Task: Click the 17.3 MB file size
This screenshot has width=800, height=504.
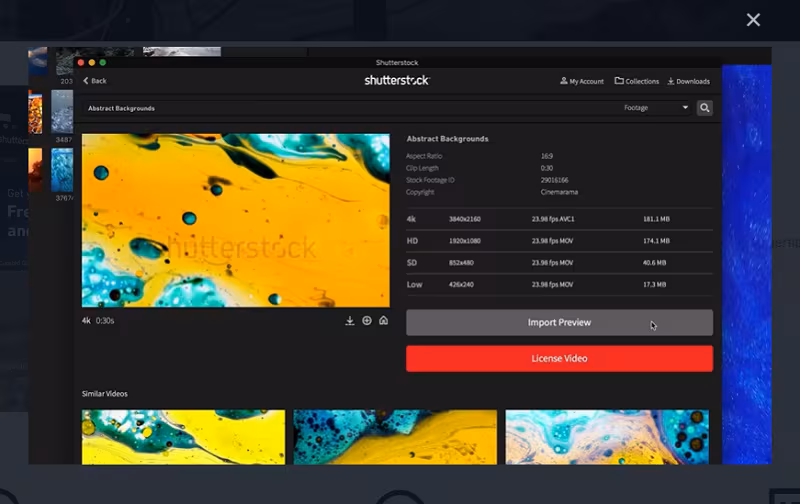Action: (x=655, y=285)
